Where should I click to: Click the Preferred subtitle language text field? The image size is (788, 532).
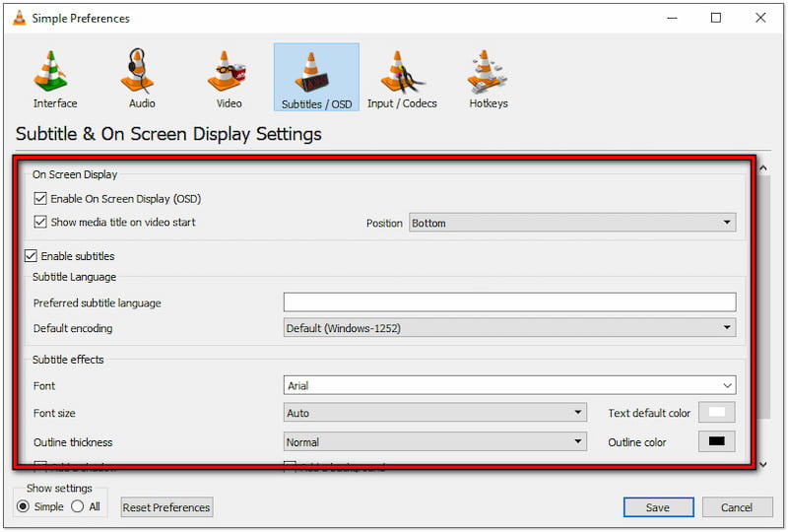pyautogui.click(x=508, y=302)
